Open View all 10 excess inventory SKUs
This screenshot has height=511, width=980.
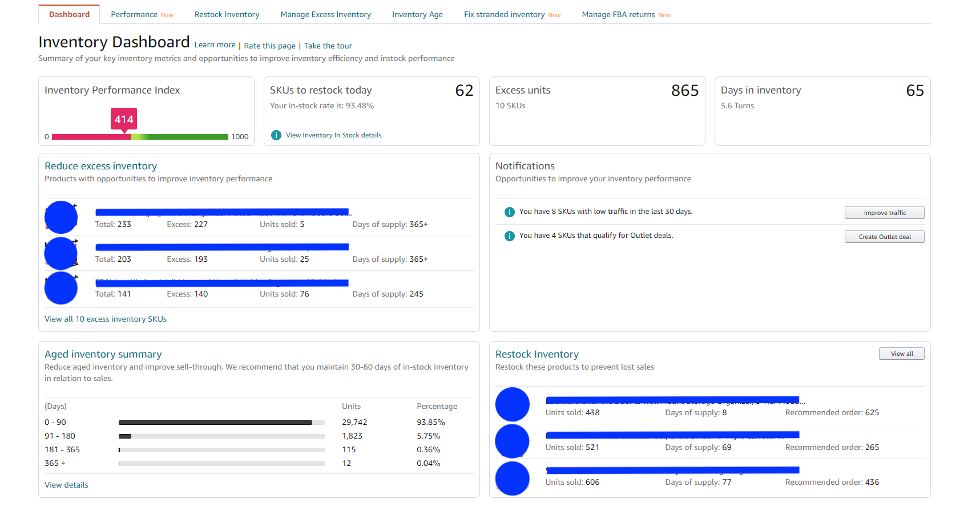[106, 319]
